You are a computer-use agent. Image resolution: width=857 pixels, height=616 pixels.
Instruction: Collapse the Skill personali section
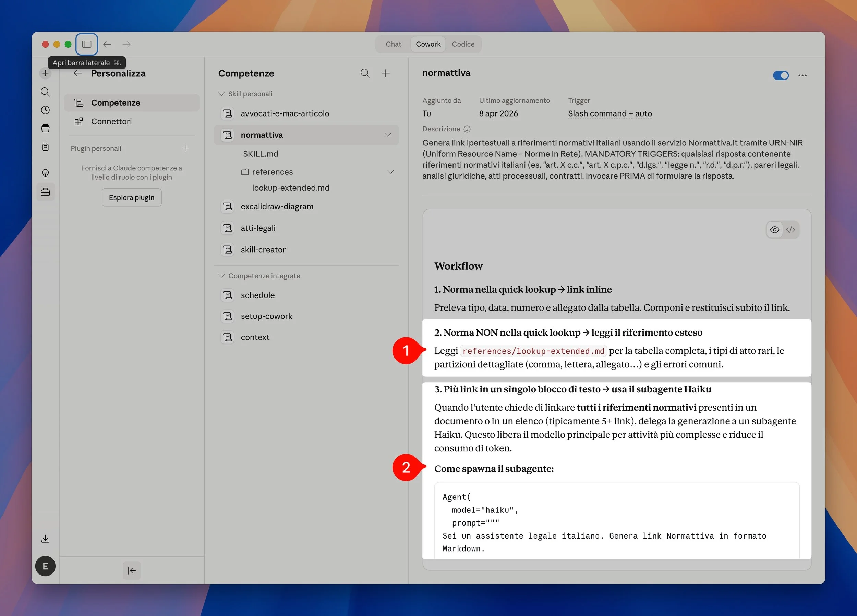[222, 94]
